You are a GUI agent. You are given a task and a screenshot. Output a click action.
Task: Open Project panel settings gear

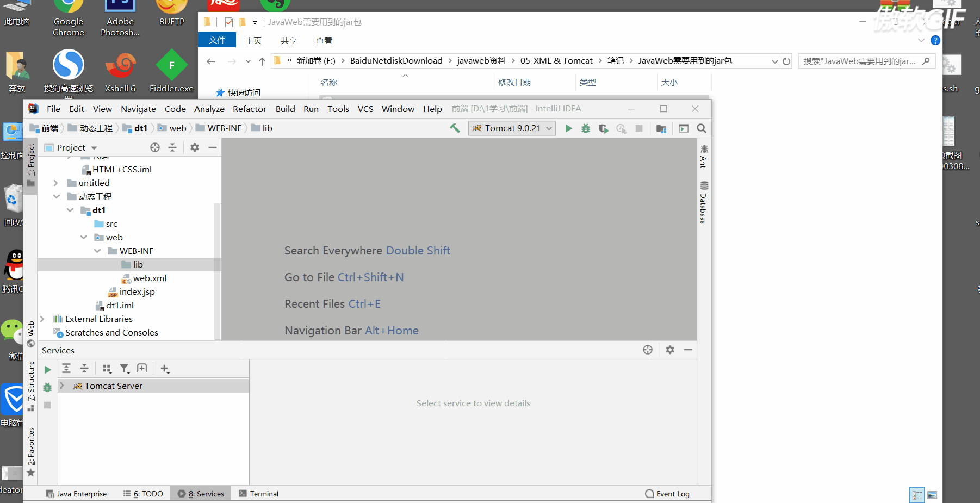[195, 147]
